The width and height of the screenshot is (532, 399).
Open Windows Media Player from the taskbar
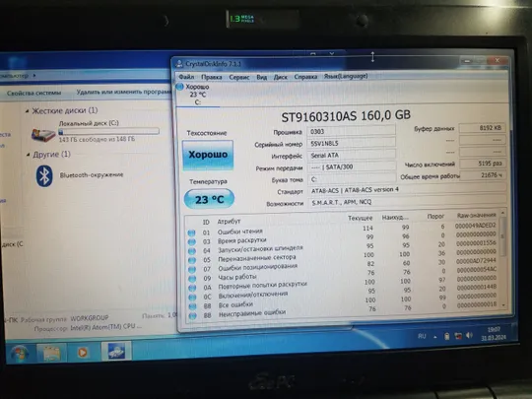(x=83, y=353)
